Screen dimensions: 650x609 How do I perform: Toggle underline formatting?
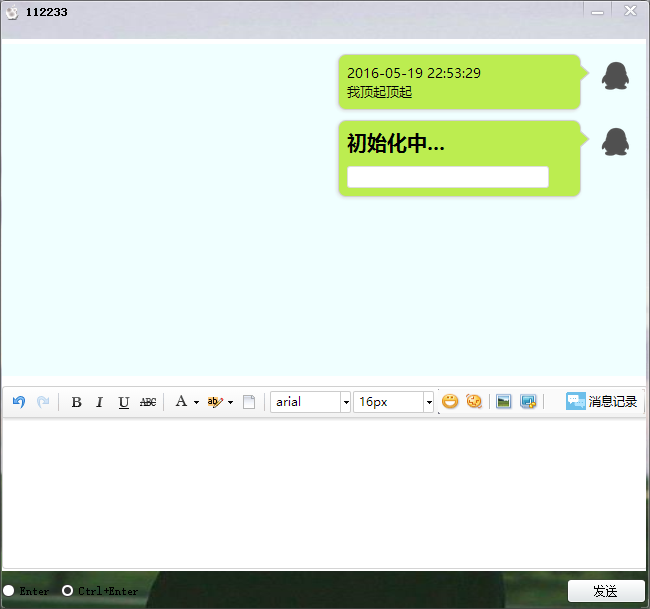(x=124, y=402)
